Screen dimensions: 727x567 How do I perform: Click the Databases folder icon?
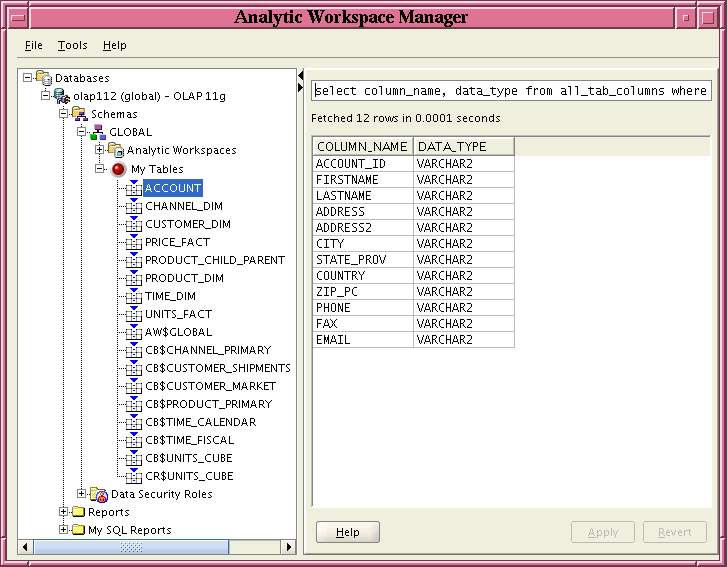coord(44,78)
